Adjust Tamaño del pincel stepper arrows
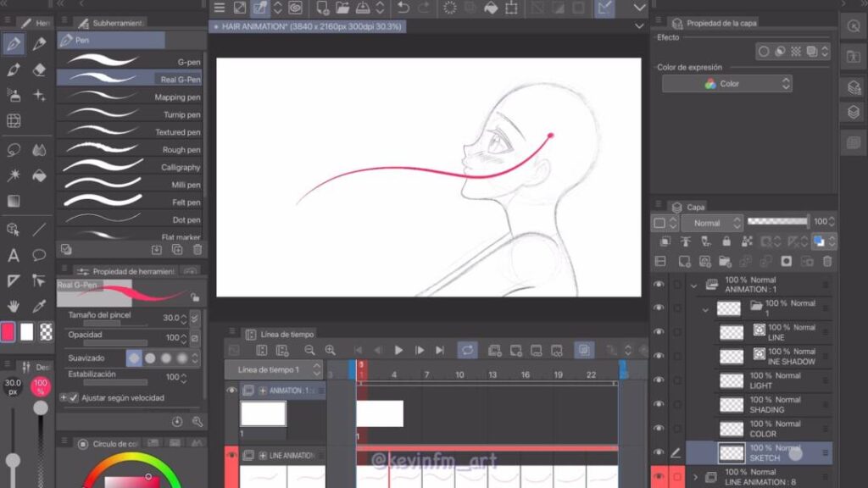The width and height of the screenshot is (868, 488). click(184, 319)
